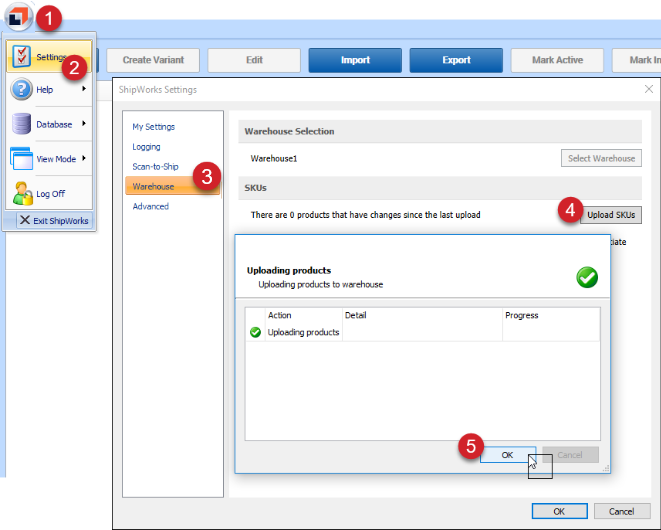Confirm OK in the Uploading products dialog
The height and width of the screenshot is (530, 661).
[508, 455]
